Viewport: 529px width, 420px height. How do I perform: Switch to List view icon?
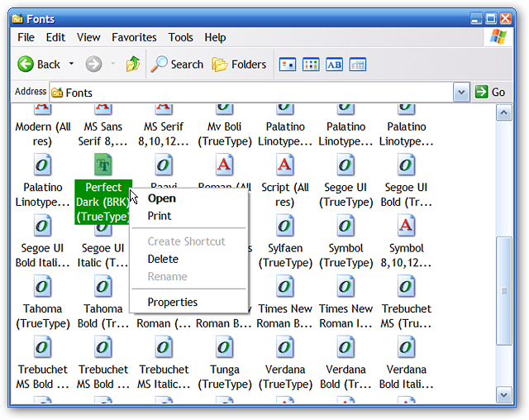[311, 64]
